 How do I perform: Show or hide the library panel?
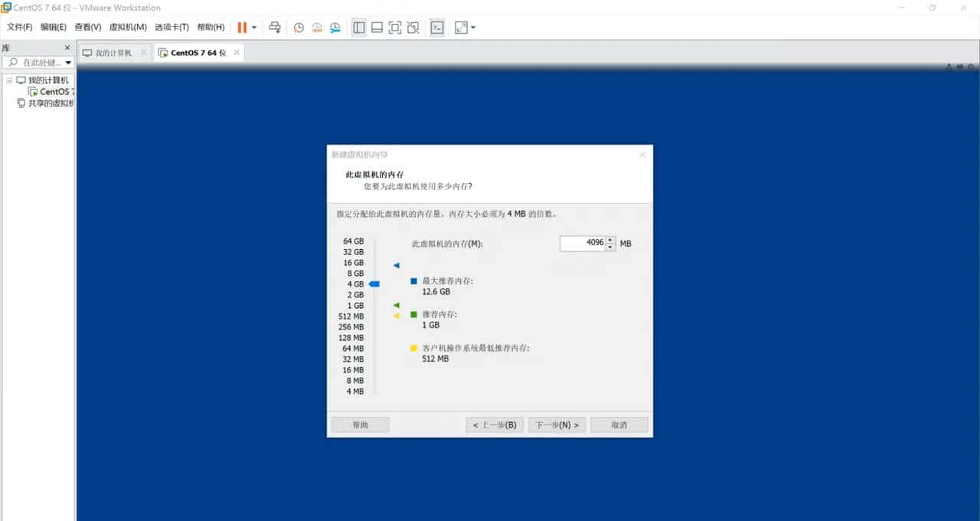coord(359,27)
